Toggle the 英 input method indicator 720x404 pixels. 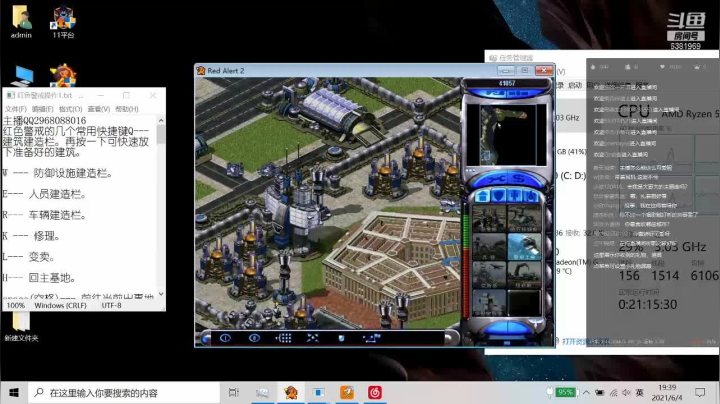(x=640, y=393)
